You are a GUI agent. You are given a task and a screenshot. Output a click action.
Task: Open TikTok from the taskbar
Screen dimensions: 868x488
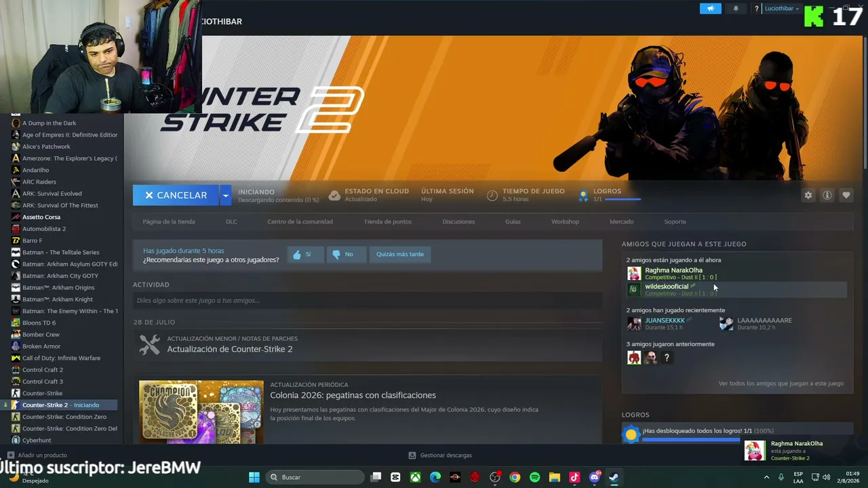point(574,477)
